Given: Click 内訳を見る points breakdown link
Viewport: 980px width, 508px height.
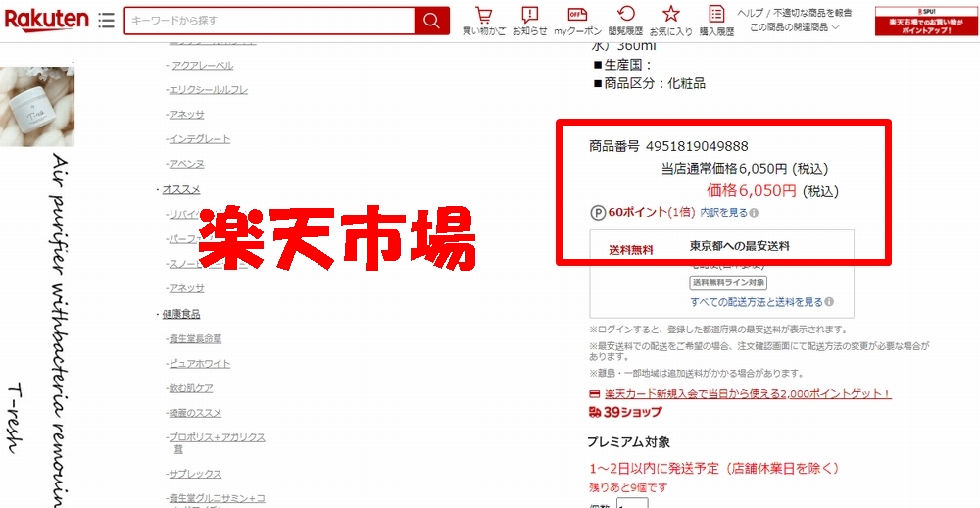Looking at the screenshot, I should [x=723, y=212].
